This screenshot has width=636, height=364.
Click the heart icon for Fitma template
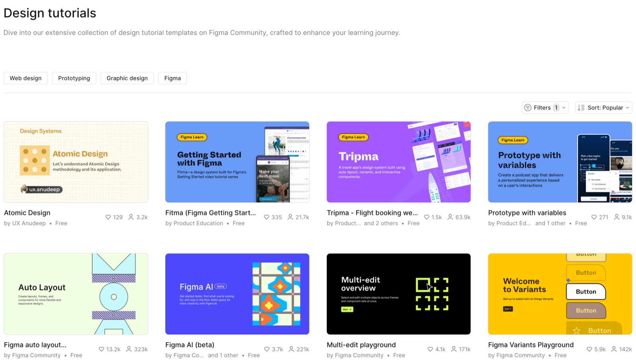click(267, 217)
